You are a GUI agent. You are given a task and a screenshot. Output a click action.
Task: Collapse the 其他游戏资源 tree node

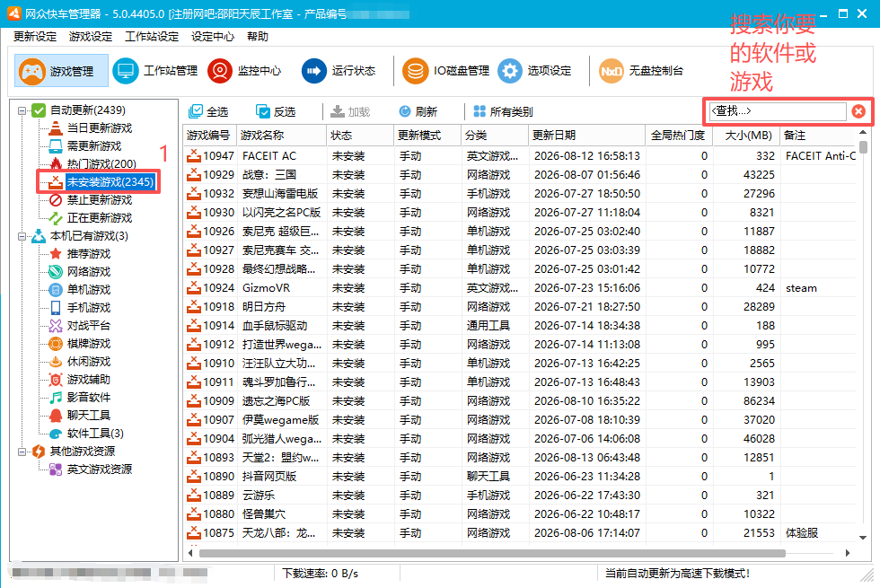(x=22, y=452)
